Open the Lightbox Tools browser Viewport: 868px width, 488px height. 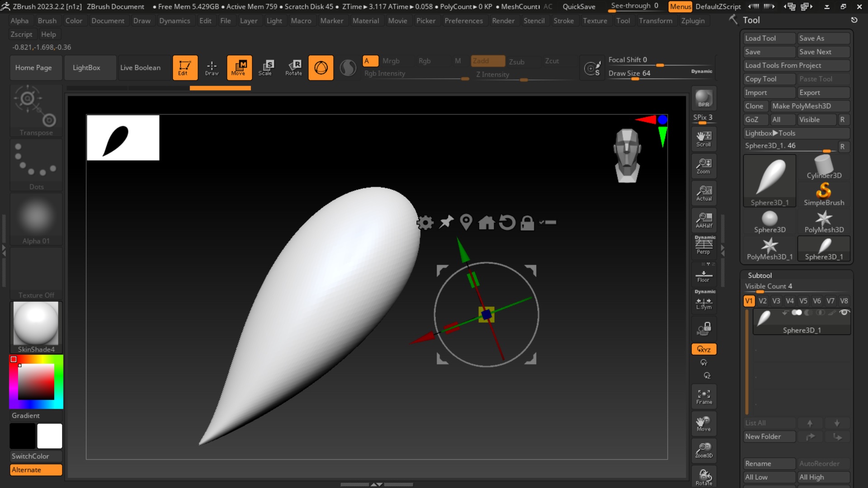click(x=770, y=133)
